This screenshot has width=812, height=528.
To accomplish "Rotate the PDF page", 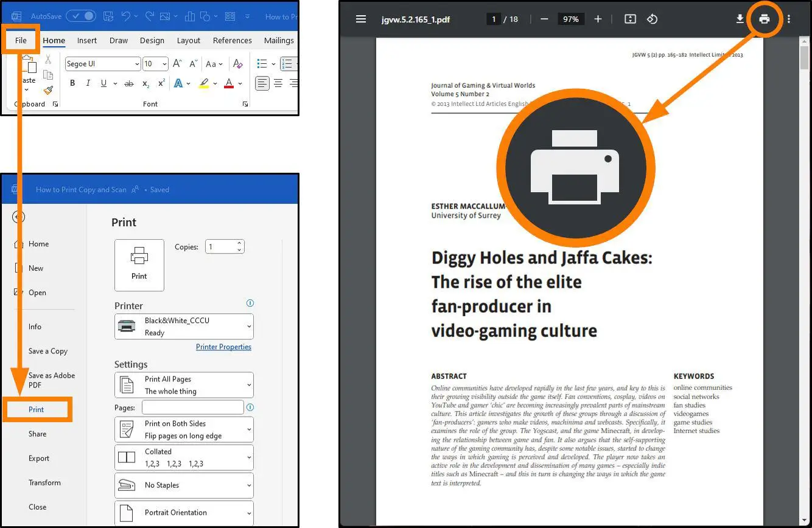I will tap(653, 19).
